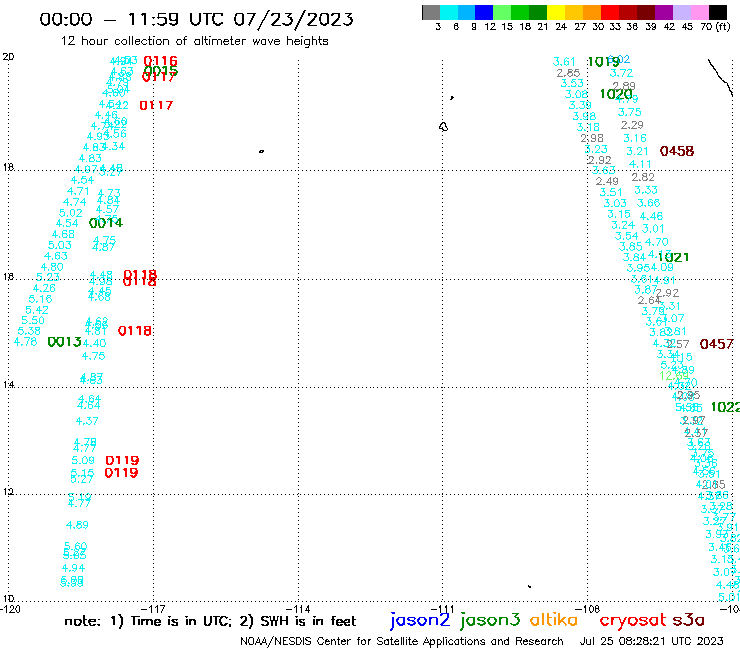Click the jason3 satellite label
The image size is (740, 650).
490,620
